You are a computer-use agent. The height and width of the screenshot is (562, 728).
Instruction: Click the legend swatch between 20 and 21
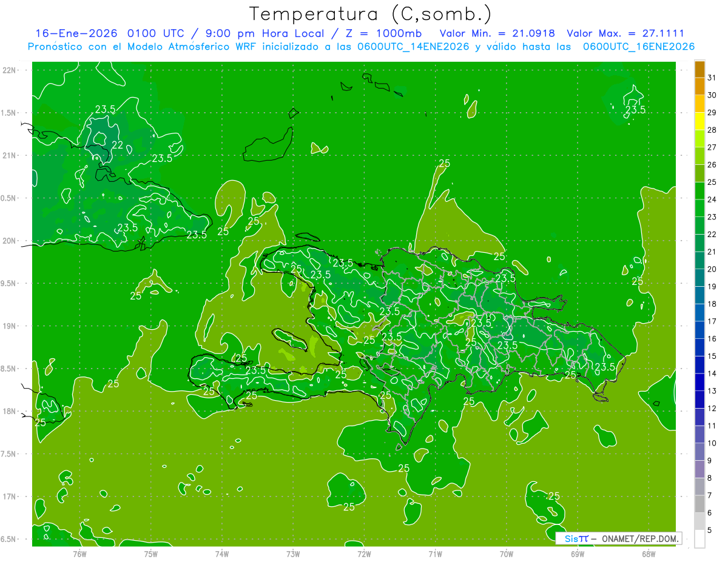699,261
